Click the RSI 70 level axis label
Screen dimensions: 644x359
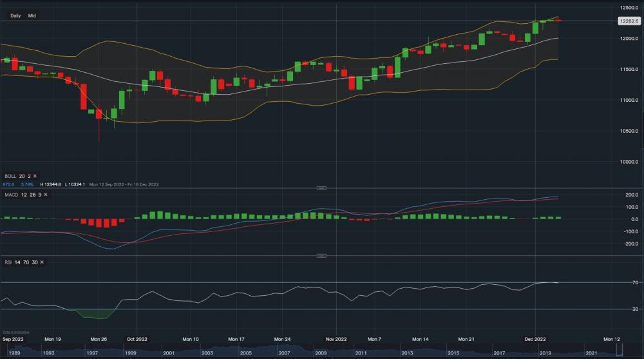[634, 282]
